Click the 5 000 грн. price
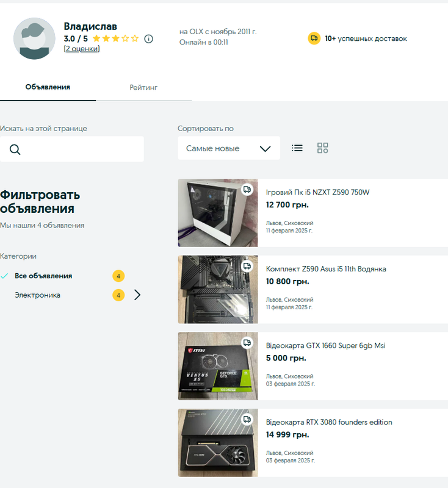This screenshot has width=448, height=488. pos(286,358)
